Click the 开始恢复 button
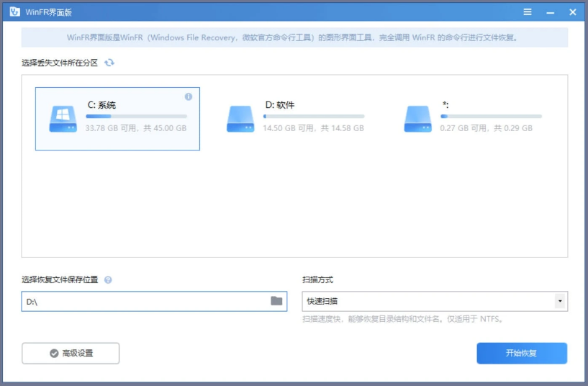This screenshot has width=588, height=386. 521,354
